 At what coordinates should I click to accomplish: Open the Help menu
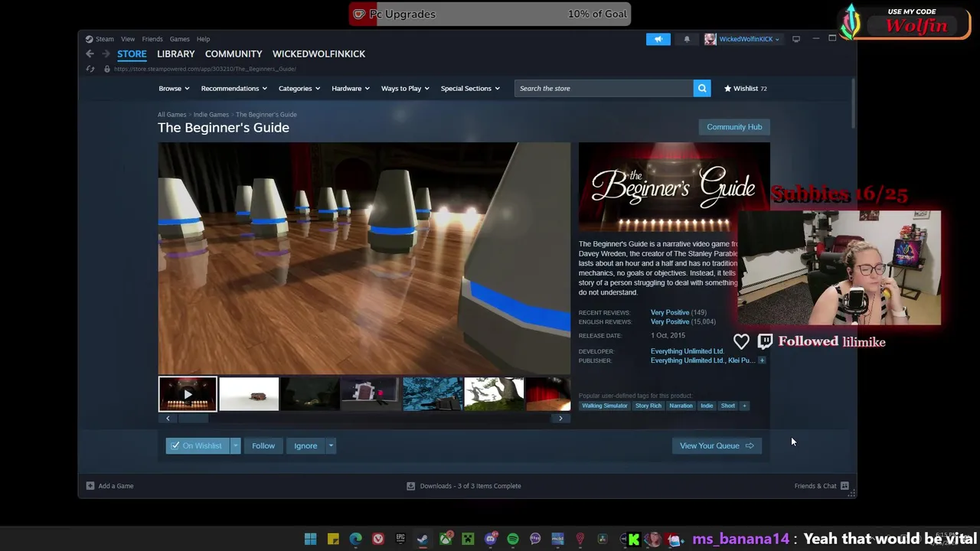[x=203, y=39]
